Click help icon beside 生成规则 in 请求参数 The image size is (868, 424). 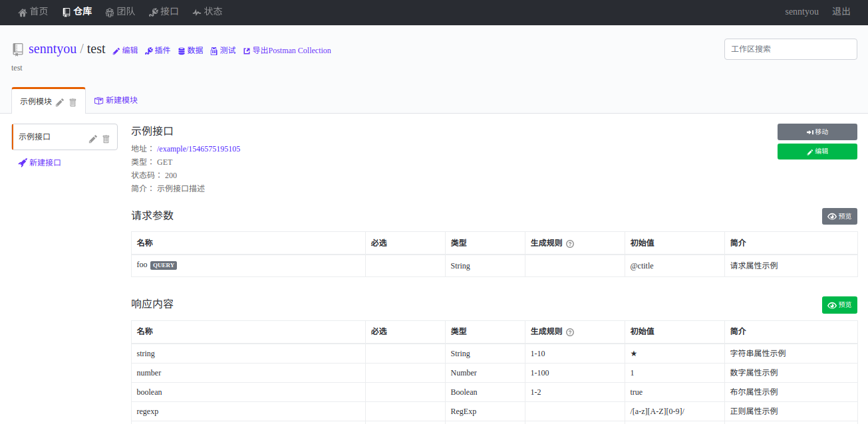click(x=570, y=244)
